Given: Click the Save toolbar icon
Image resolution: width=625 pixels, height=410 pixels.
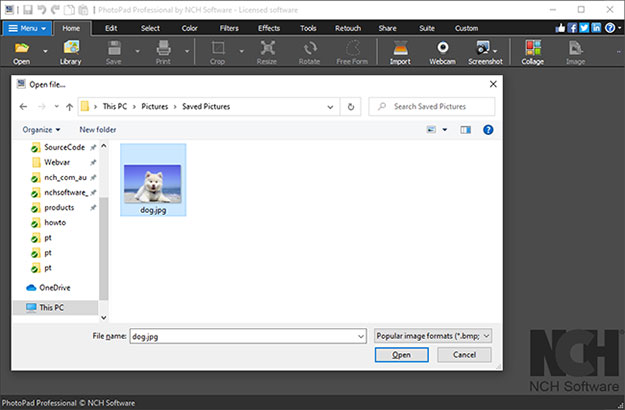Looking at the screenshot, I should (114, 52).
